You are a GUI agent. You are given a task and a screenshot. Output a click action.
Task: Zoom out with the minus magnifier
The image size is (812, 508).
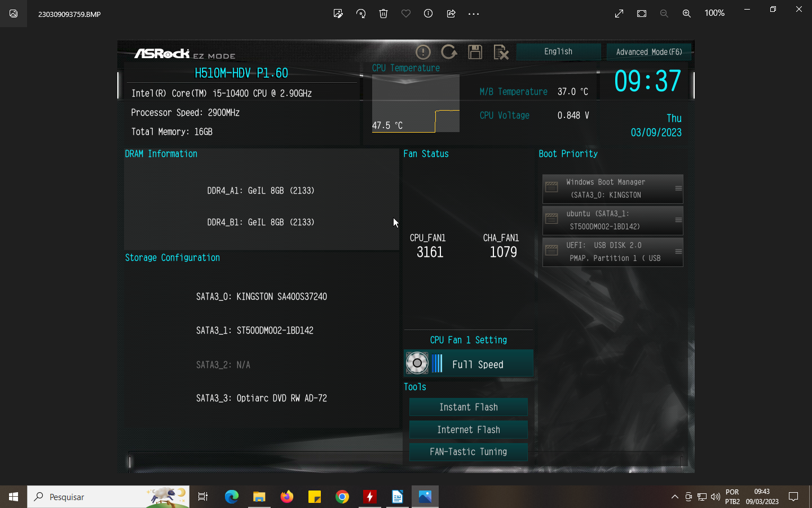point(664,14)
